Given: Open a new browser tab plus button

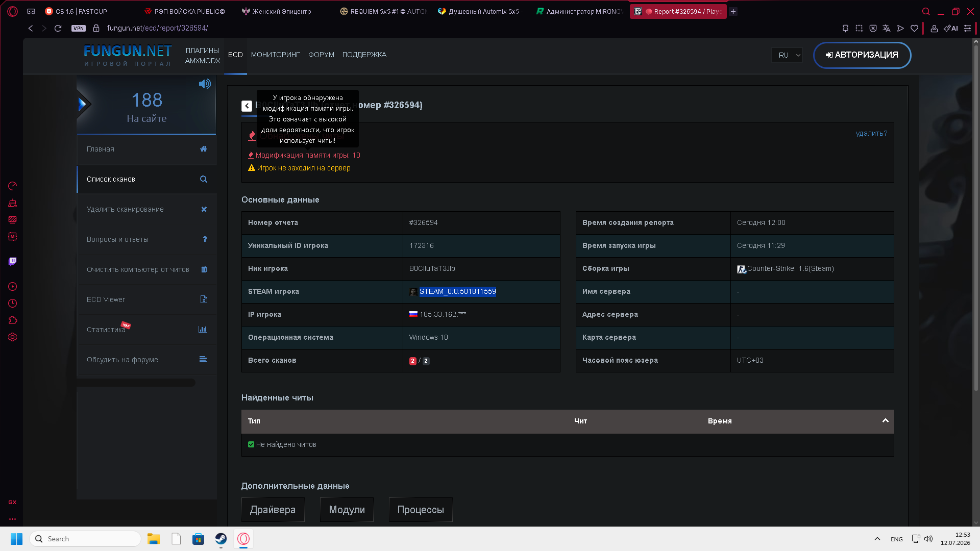Looking at the screenshot, I should pos(733,11).
